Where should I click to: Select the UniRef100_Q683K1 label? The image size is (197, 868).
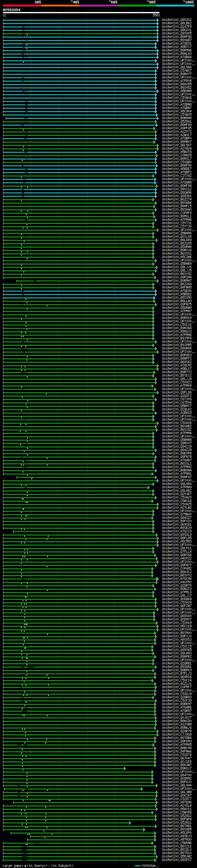pyautogui.click(x=177, y=196)
